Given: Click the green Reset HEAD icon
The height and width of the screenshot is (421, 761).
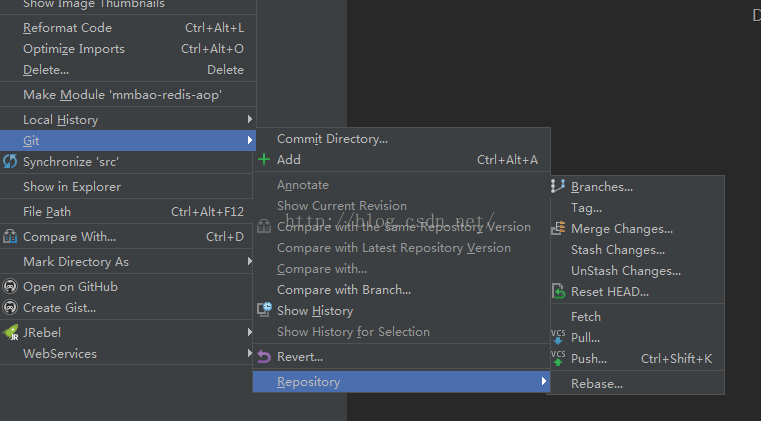Looking at the screenshot, I should click(558, 292).
